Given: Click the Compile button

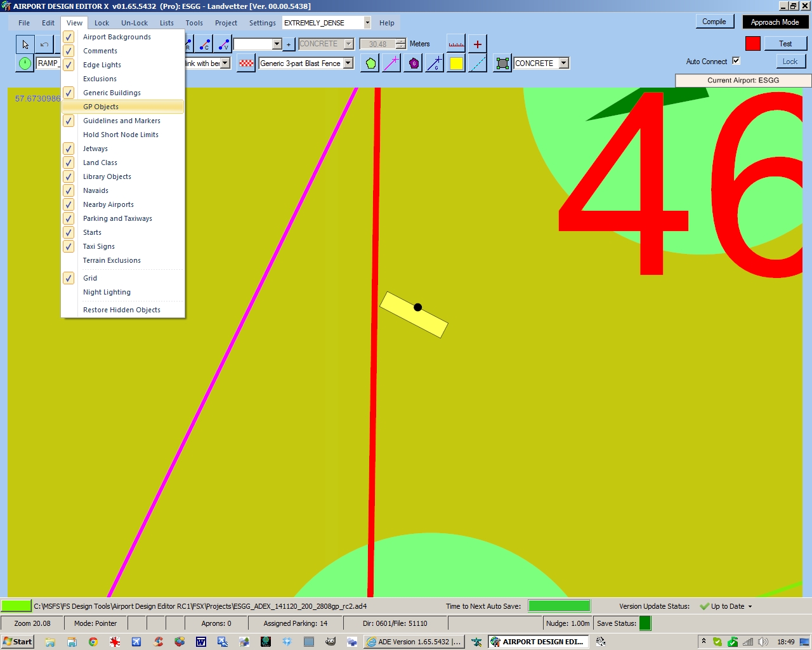Looking at the screenshot, I should click(714, 22).
